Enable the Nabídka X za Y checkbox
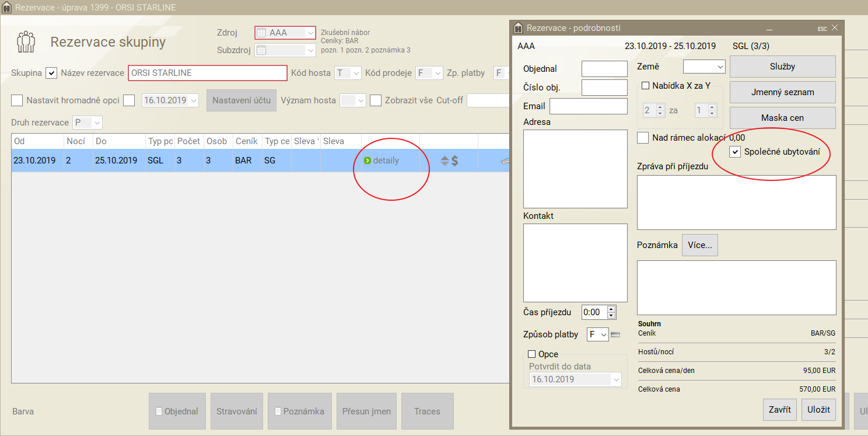This screenshot has width=868, height=436. pos(645,86)
